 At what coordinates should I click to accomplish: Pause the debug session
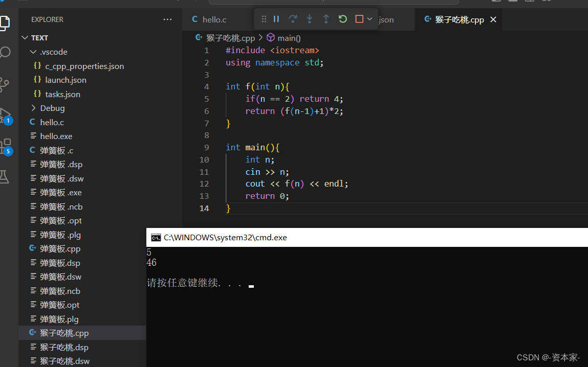tap(276, 19)
